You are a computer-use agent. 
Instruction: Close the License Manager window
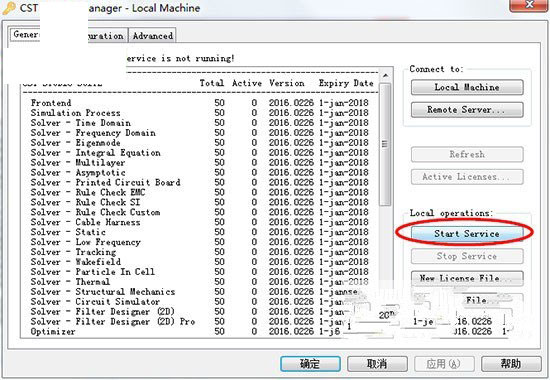[530, 5]
